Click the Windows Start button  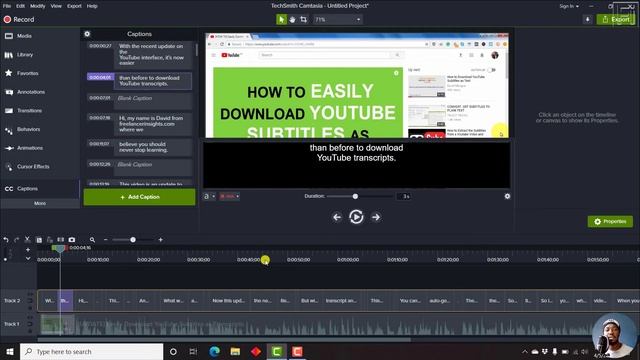10,351
